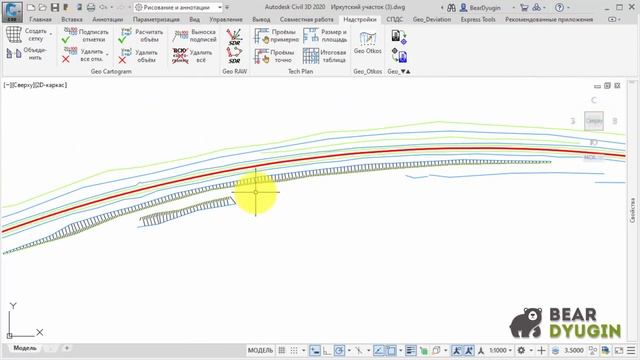This screenshot has width=640, height=360.
Task: Click Итоговая таблица tool
Action: pyautogui.click(x=324, y=56)
